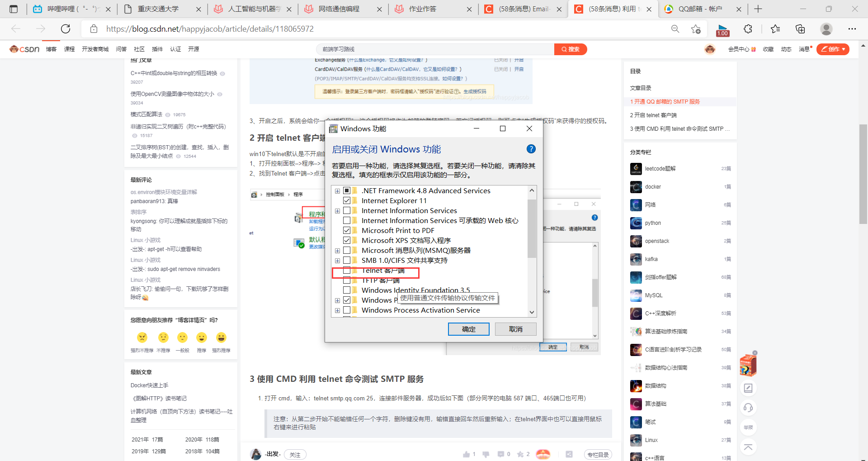Open the tab actions icon at top left

point(14,9)
